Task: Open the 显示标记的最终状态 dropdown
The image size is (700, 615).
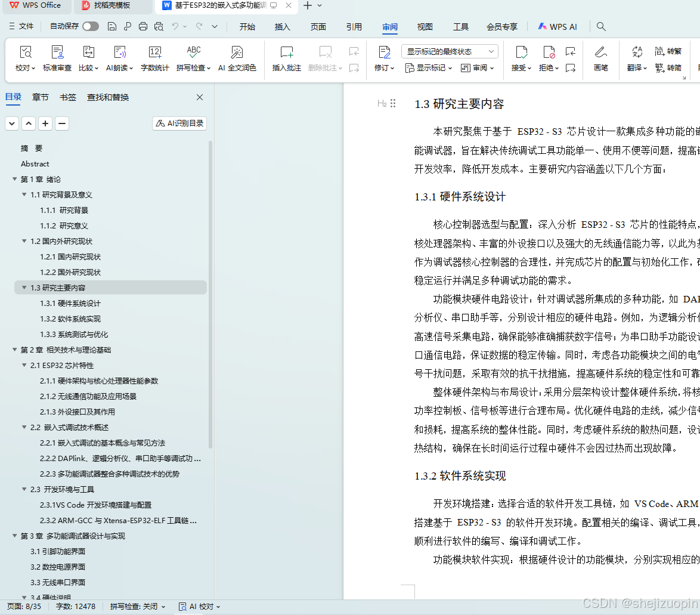Action: pos(449,51)
